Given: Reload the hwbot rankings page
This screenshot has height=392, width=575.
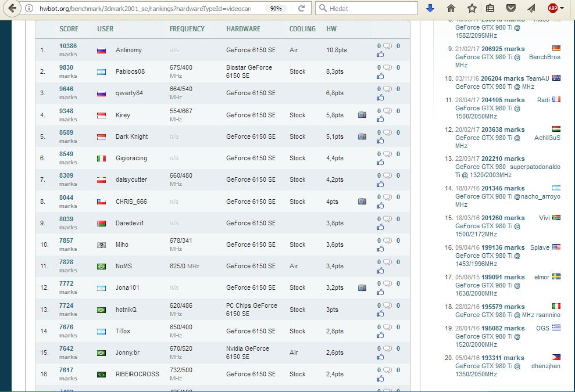Looking at the screenshot, I should click(x=301, y=9).
